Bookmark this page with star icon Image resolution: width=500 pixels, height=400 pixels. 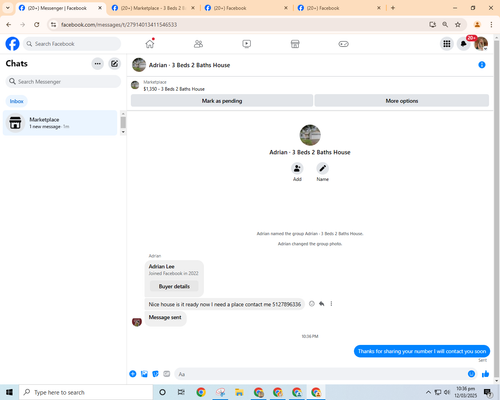[x=458, y=24]
